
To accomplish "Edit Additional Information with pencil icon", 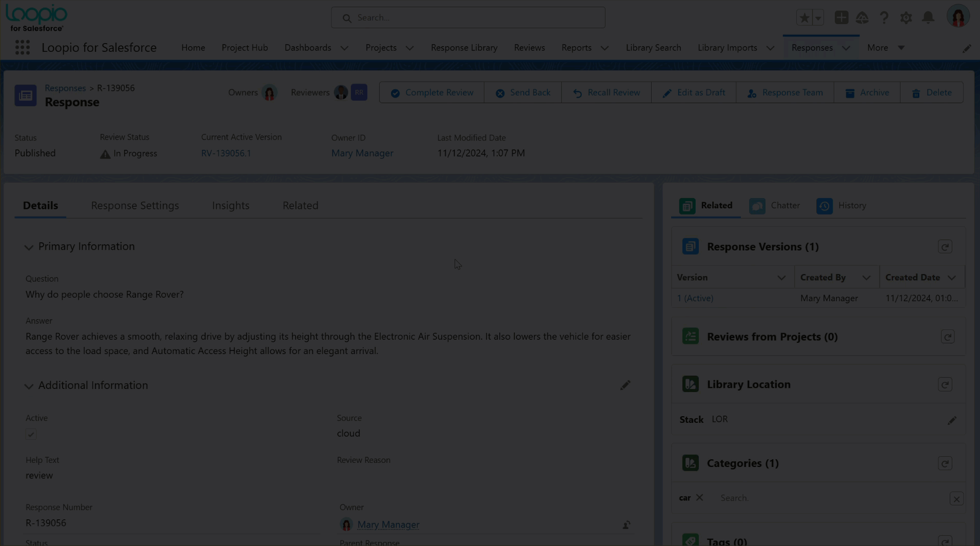I will [x=625, y=385].
